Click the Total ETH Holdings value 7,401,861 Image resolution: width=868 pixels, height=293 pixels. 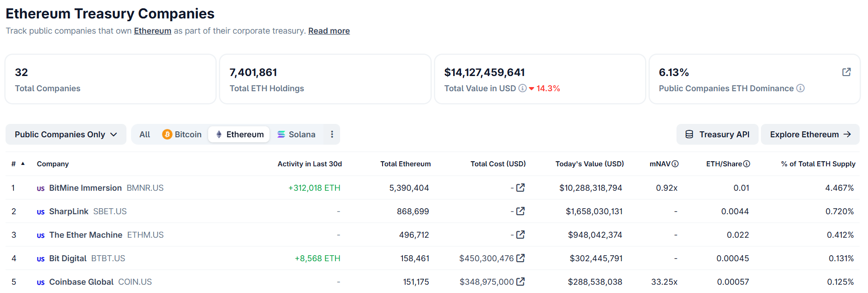253,72
